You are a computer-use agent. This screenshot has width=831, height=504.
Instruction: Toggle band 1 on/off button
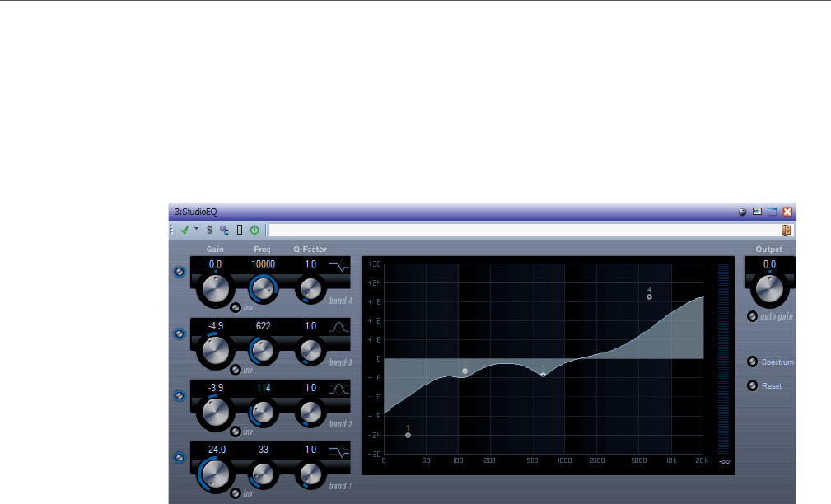click(x=180, y=457)
